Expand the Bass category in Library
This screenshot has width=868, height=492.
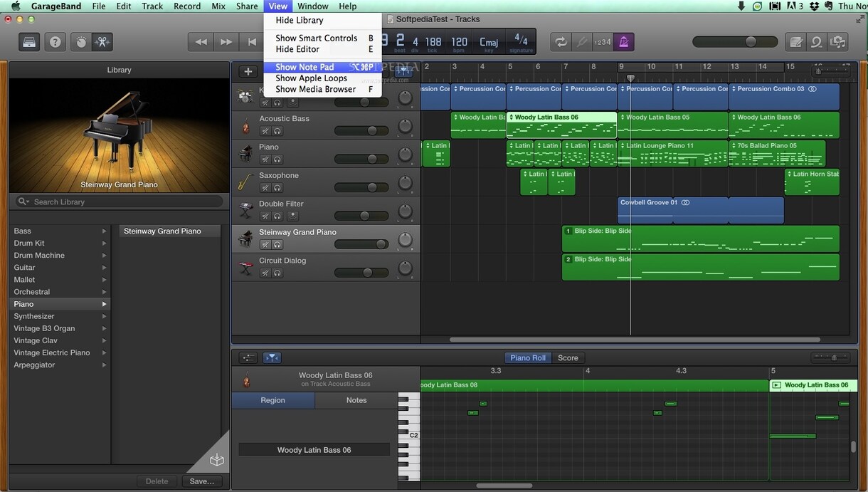(x=104, y=231)
